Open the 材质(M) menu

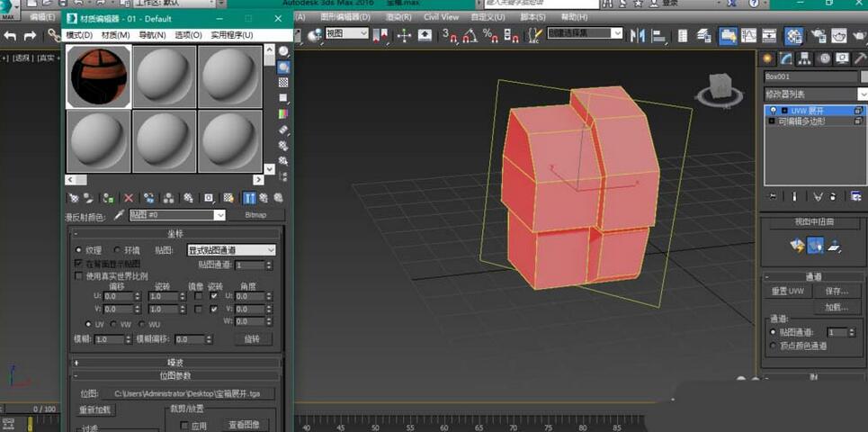pos(114,35)
